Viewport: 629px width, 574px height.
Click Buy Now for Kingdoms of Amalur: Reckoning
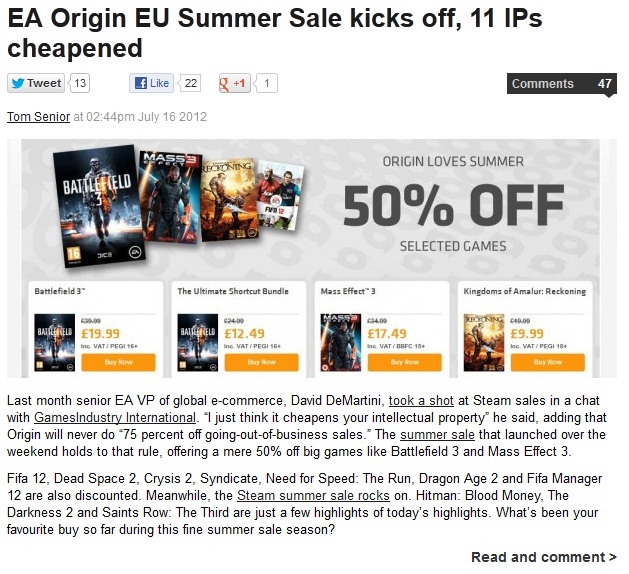click(x=548, y=362)
